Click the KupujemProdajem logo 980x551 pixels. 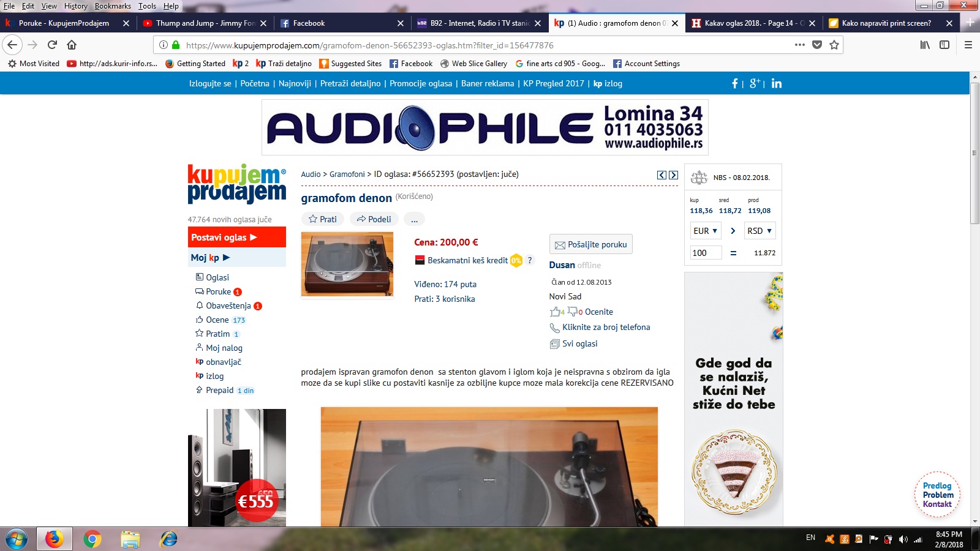236,184
